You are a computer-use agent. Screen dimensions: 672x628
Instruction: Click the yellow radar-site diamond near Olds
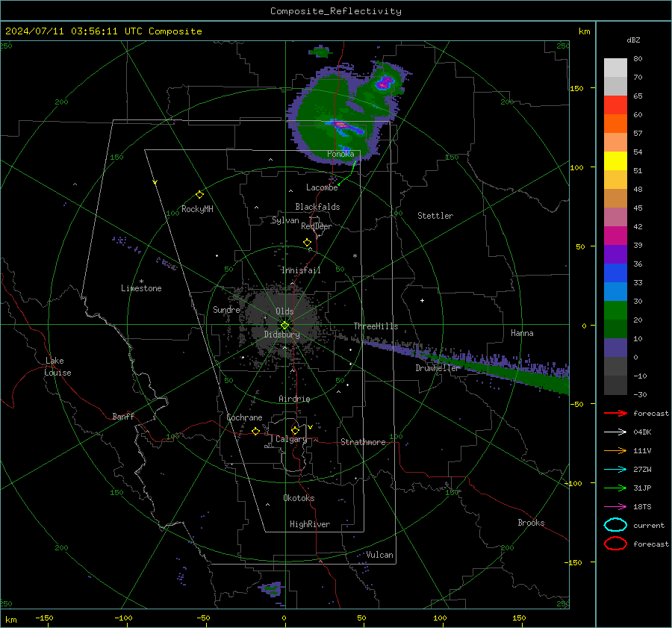[284, 325]
